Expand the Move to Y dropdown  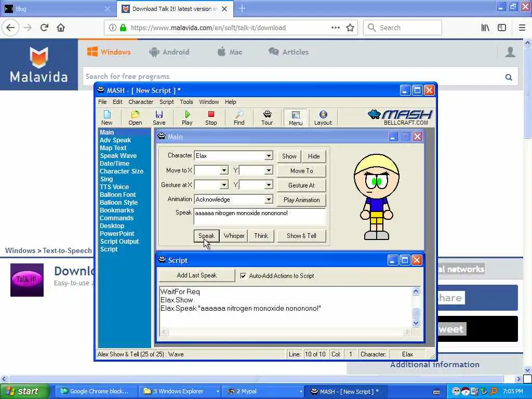(269, 170)
